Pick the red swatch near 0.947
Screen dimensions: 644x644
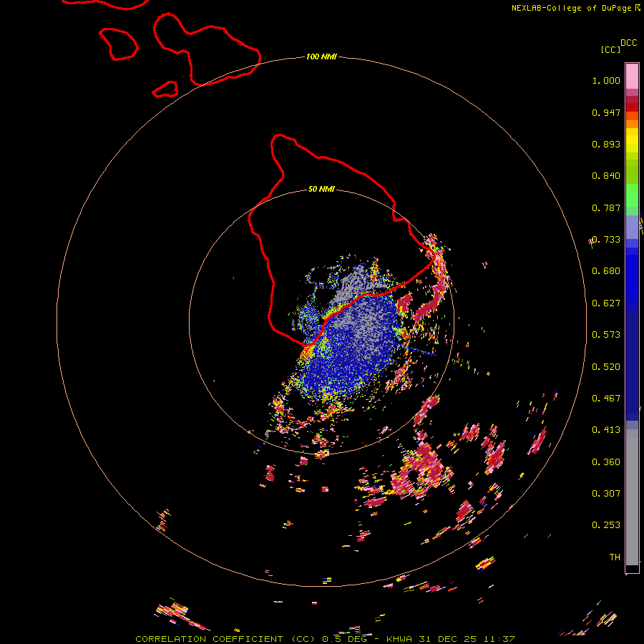point(632,107)
